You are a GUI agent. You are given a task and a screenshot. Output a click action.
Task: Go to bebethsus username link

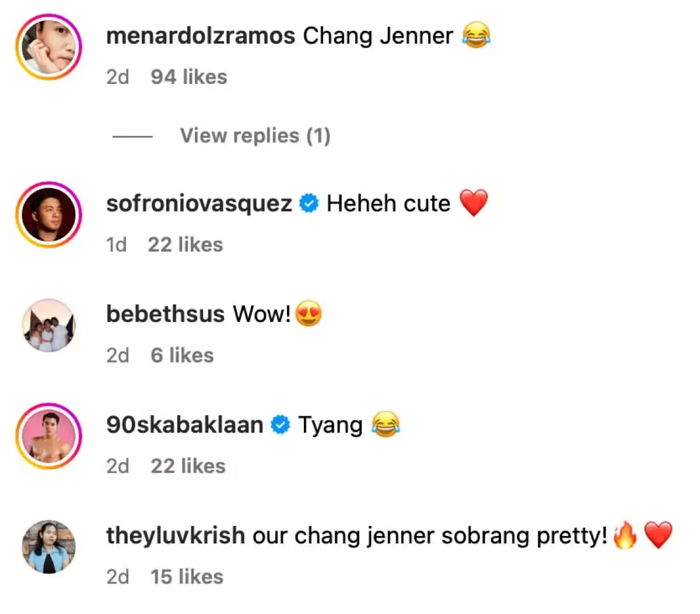(165, 314)
